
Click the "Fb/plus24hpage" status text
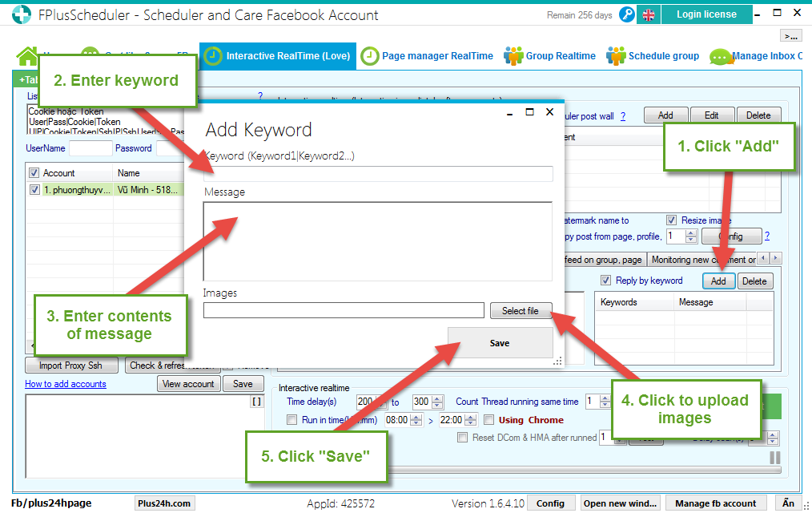pos(51,503)
